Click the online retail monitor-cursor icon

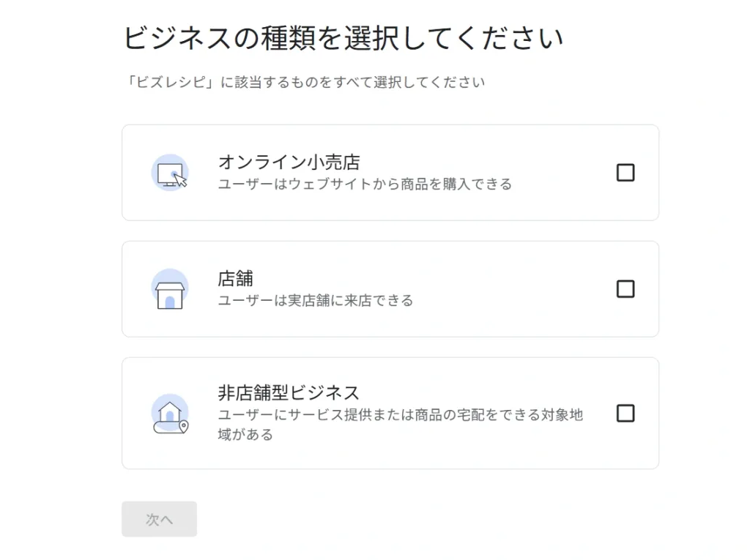170,173
